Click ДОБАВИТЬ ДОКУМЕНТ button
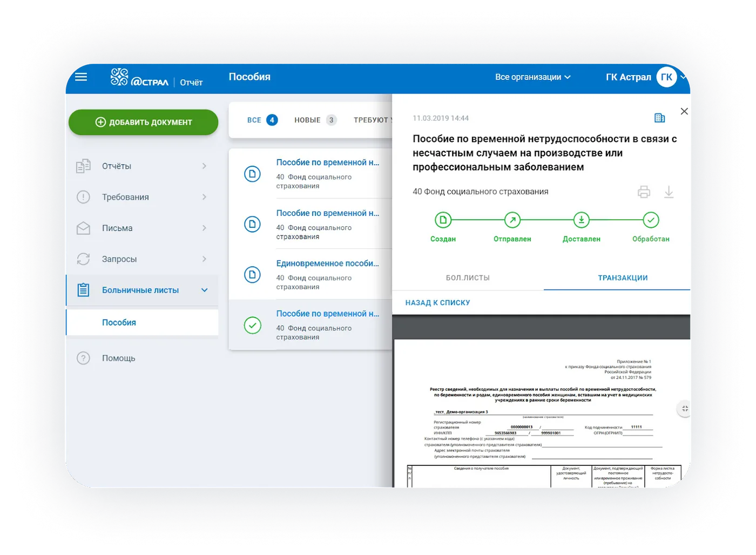 pyautogui.click(x=143, y=122)
